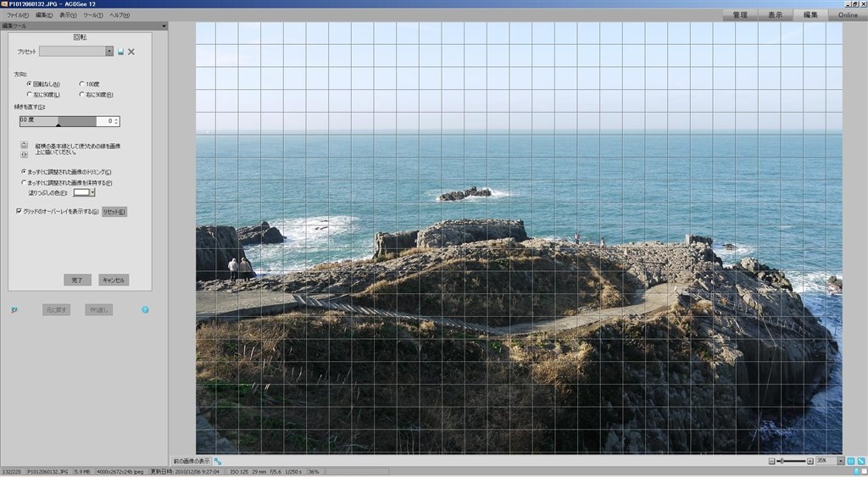The height and width of the screenshot is (477, 868).
Task: Click the photo preview with grid overlay
Action: coord(520,238)
